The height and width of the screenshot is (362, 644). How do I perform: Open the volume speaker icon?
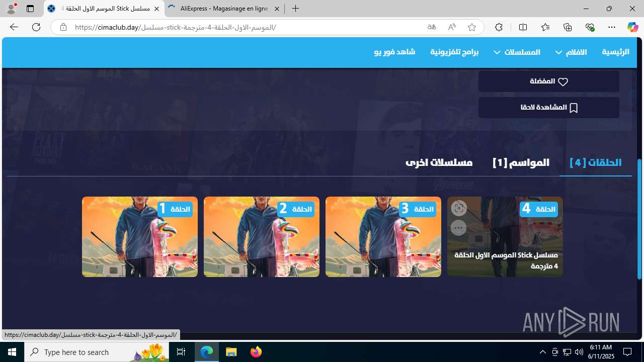(579, 352)
